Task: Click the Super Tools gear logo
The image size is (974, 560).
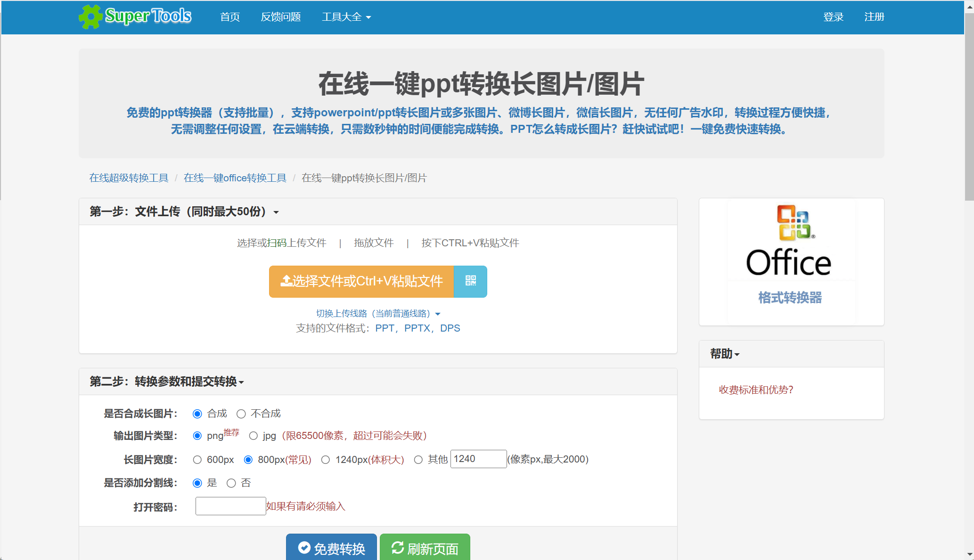Action: tap(90, 17)
